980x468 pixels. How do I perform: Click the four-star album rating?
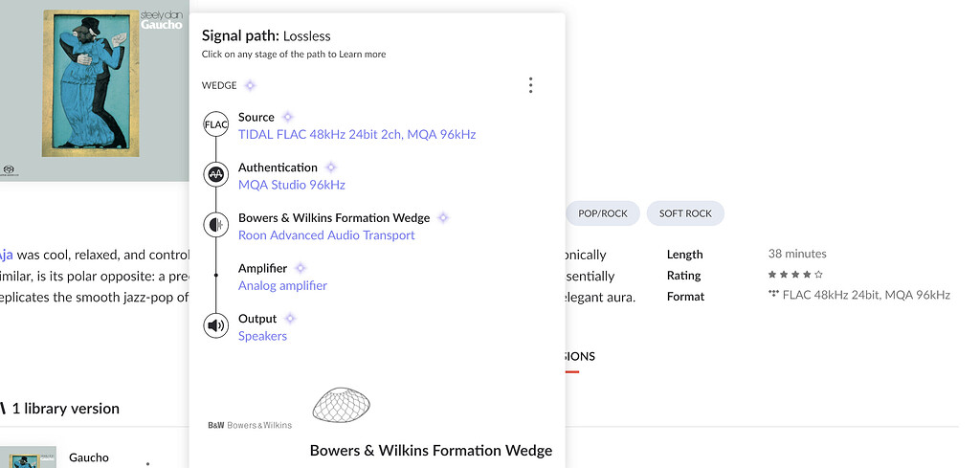tap(796, 276)
